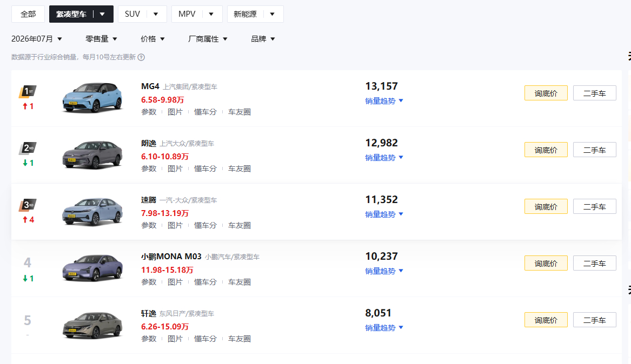Screen dimensions: 631x364
Task: Expand the SUV dropdown arrow
Action: coord(156,14)
